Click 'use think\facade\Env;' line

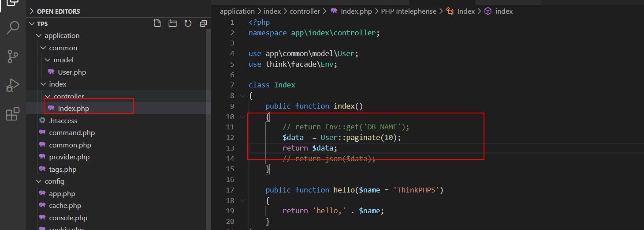click(293, 64)
